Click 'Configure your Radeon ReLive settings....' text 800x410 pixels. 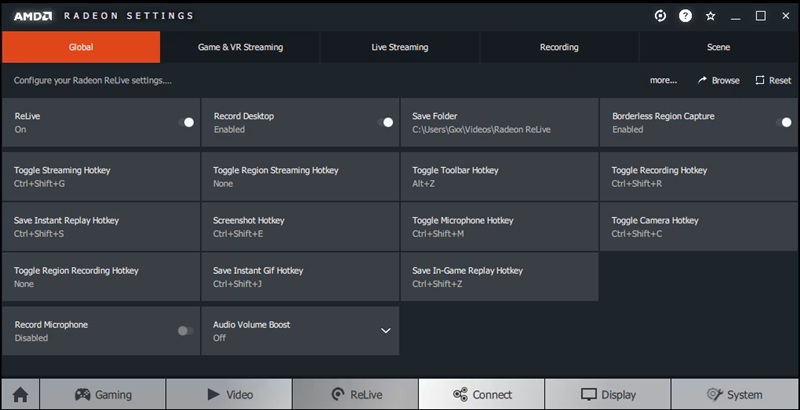point(92,81)
